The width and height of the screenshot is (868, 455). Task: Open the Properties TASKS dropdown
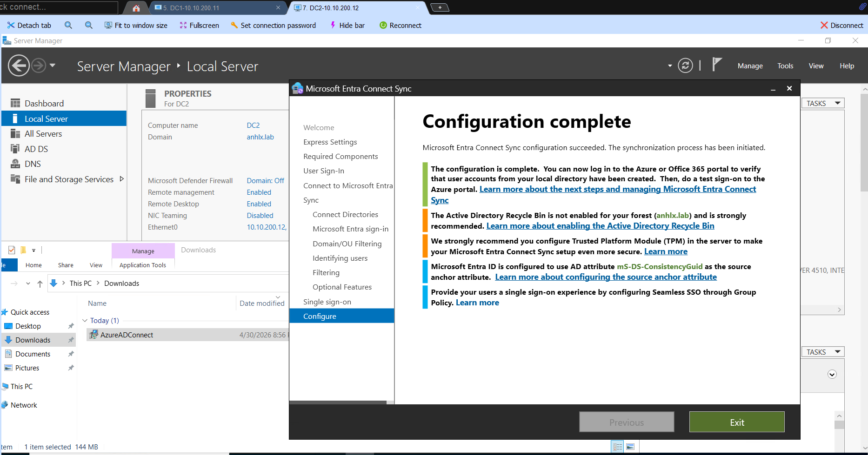[x=822, y=103]
